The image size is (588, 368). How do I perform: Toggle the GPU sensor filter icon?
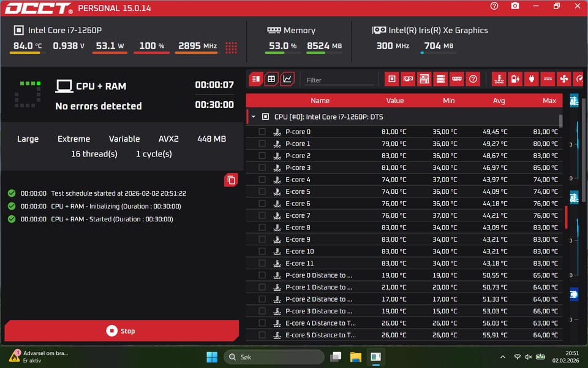(408, 79)
